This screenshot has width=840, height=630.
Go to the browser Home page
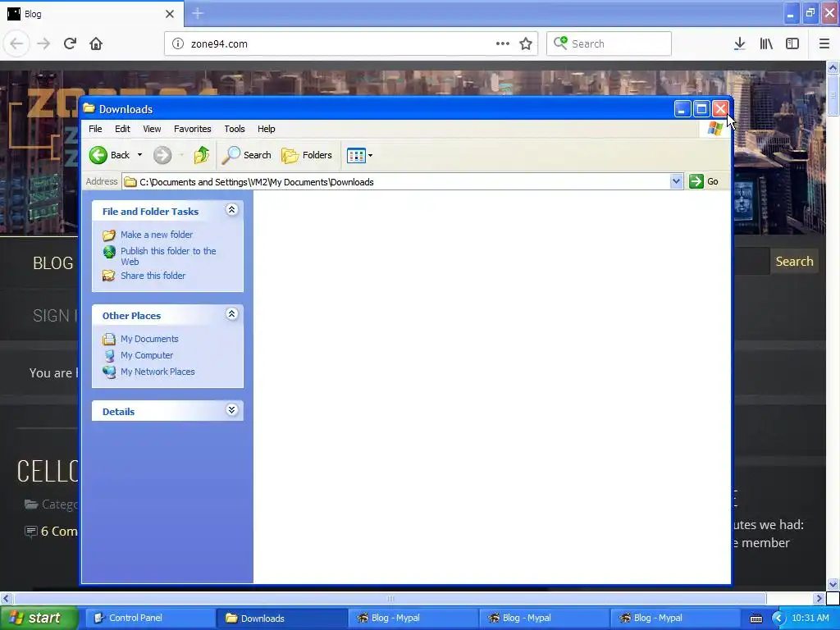pyautogui.click(x=96, y=44)
